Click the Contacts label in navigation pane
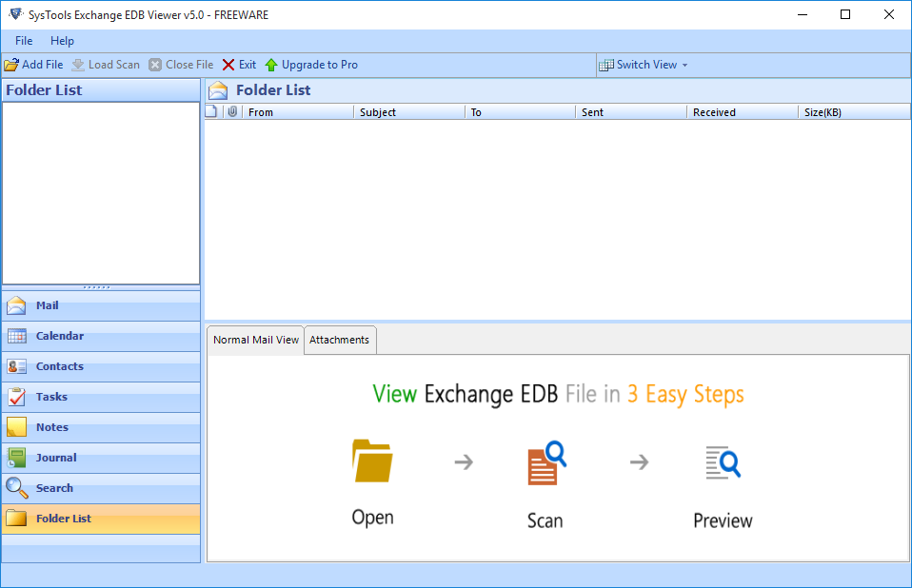Image resolution: width=912 pixels, height=588 pixels. tap(60, 366)
